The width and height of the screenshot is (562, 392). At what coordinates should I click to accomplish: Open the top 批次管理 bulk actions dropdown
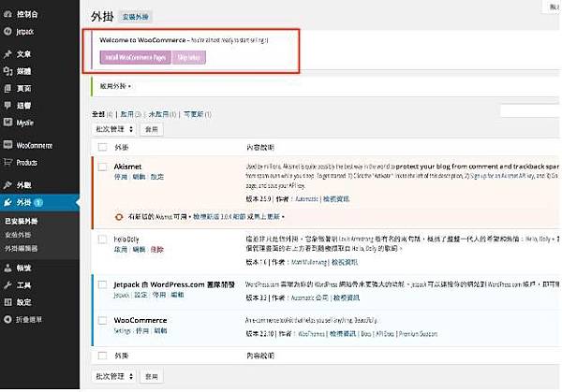coord(114,129)
